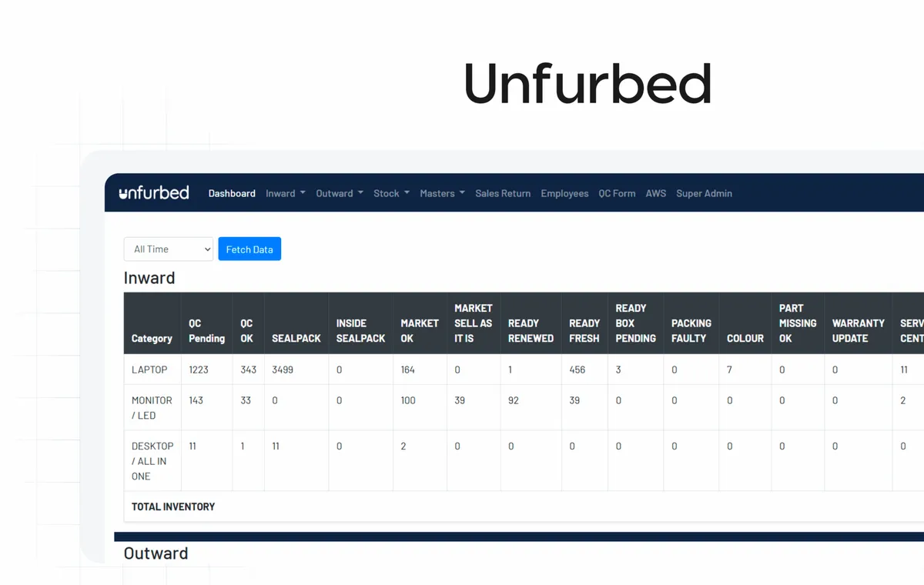Open the Super Admin section
Viewport: 924px width, 585px height.
[x=704, y=193]
